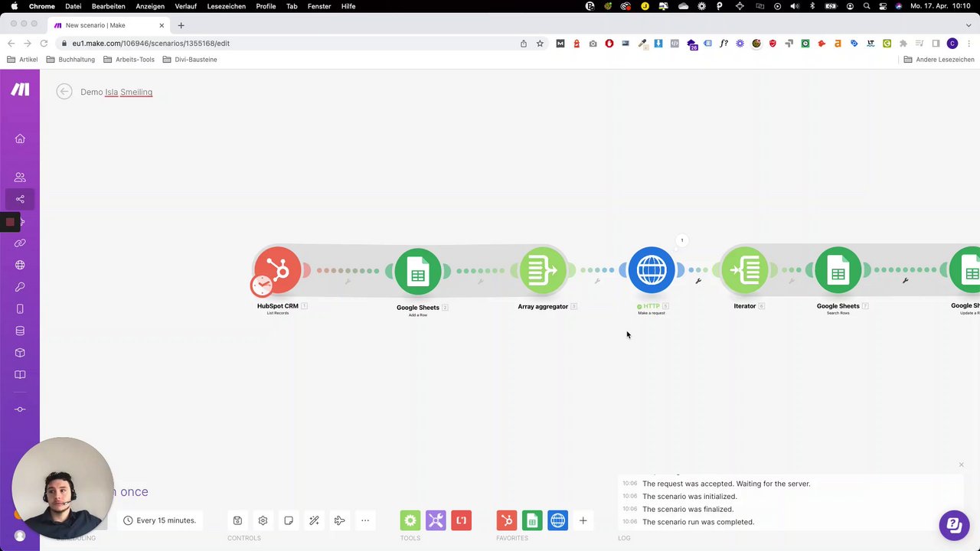
Task: Rename scenario via Demo Isla Smeiling title
Action: tap(116, 92)
